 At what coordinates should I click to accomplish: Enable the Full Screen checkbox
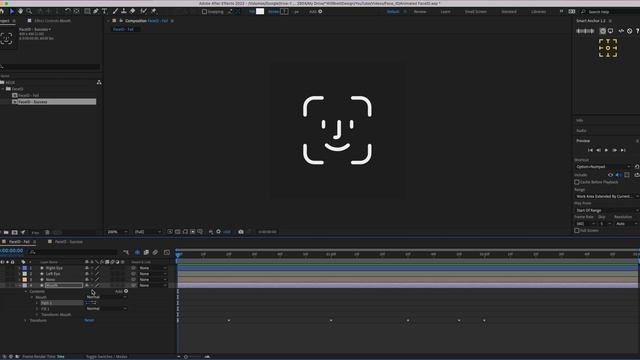click(x=577, y=231)
